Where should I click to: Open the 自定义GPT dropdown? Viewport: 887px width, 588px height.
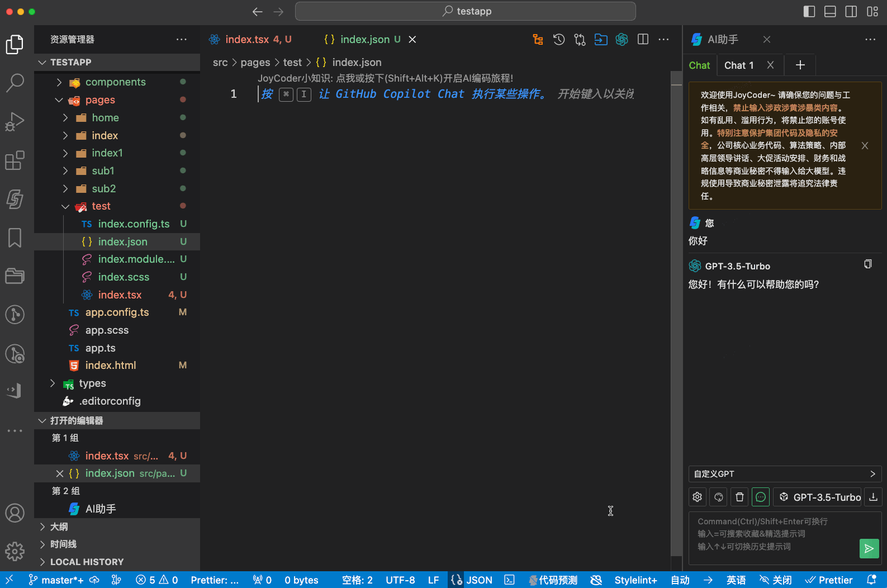point(785,474)
